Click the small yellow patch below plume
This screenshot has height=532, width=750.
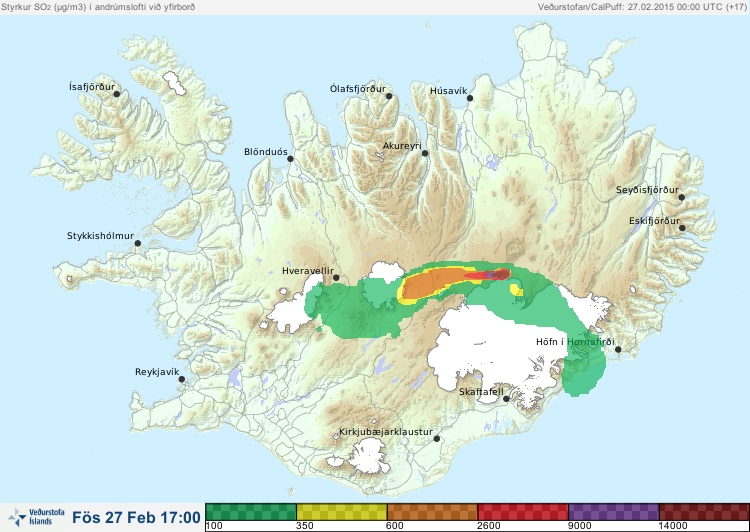516,290
